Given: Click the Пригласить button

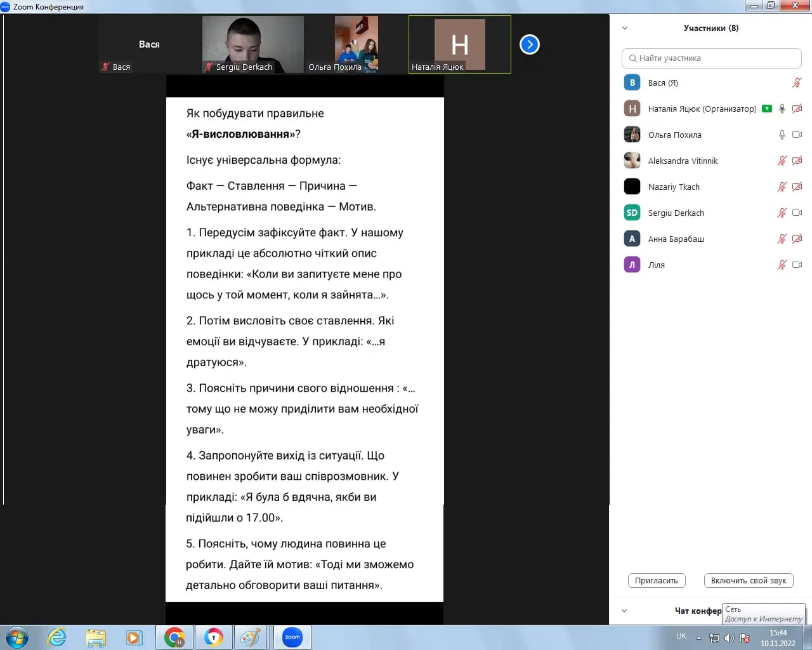Looking at the screenshot, I should click(656, 580).
